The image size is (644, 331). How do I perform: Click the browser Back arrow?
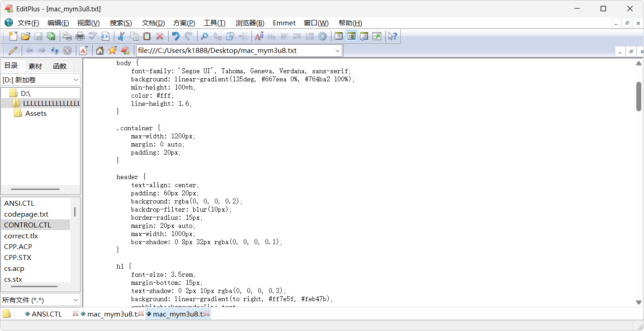click(29, 51)
